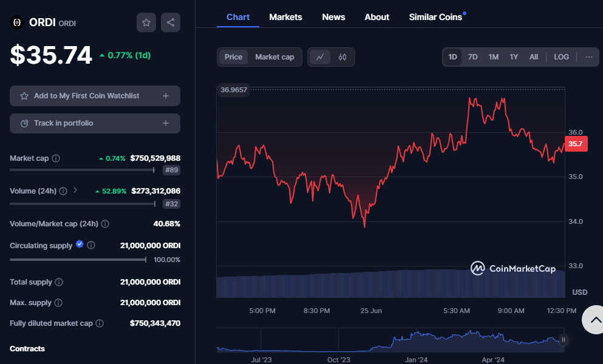Click Track in portfolio button
The height and width of the screenshot is (364, 603).
tap(95, 123)
